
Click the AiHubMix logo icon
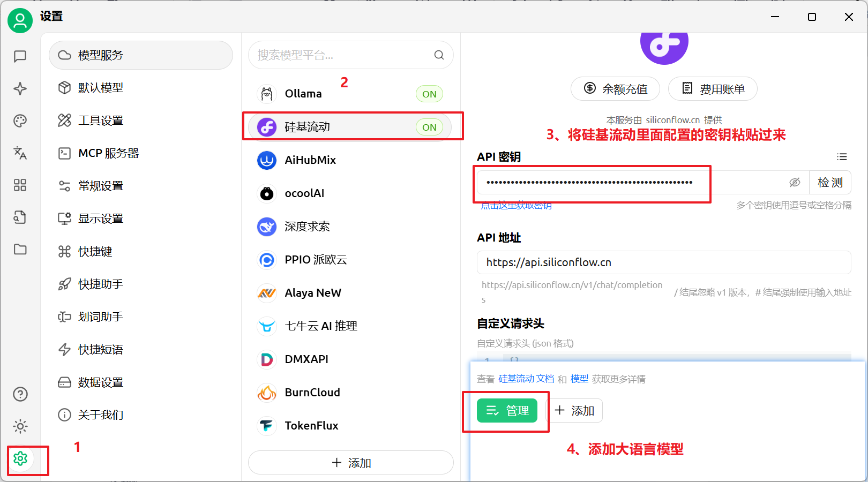pos(267,160)
